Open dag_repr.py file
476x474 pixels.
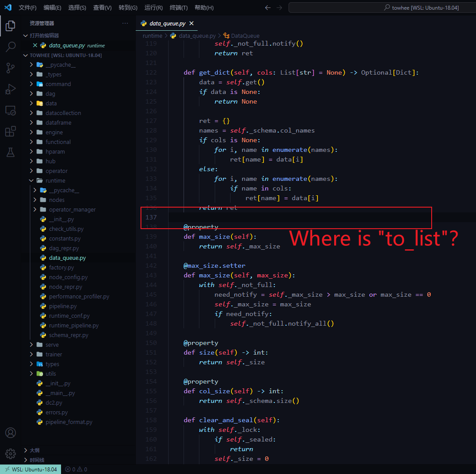[x=64, y=248]
